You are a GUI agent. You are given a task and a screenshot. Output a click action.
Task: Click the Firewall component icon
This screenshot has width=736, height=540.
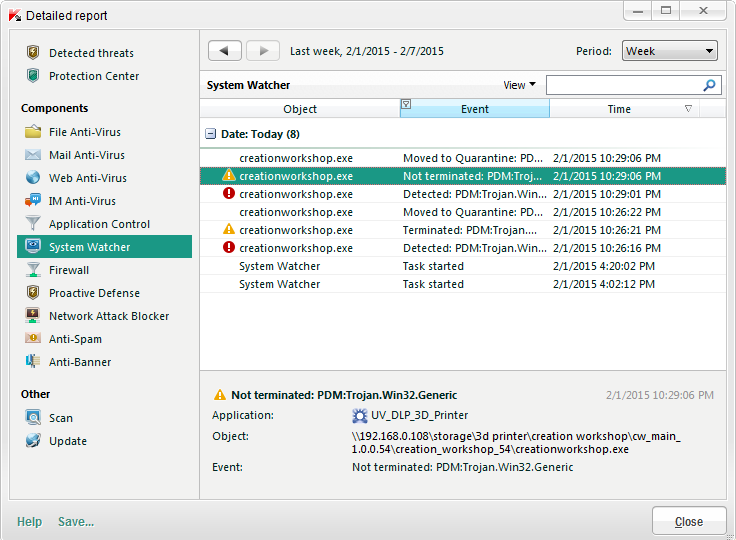click(x=33, y=270)
